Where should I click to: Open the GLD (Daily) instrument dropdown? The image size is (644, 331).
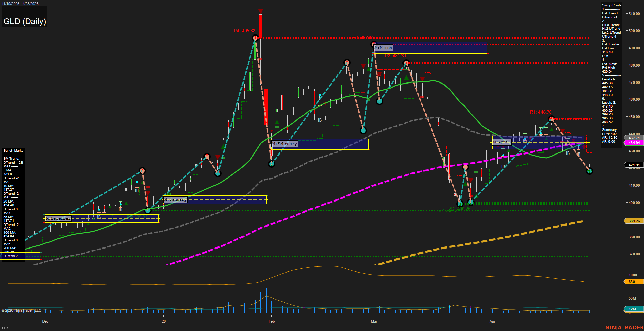[24, 21]
